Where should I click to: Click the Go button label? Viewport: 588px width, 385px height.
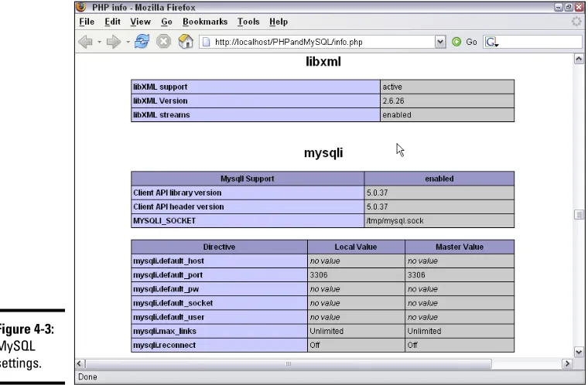(x=471, y=42)
